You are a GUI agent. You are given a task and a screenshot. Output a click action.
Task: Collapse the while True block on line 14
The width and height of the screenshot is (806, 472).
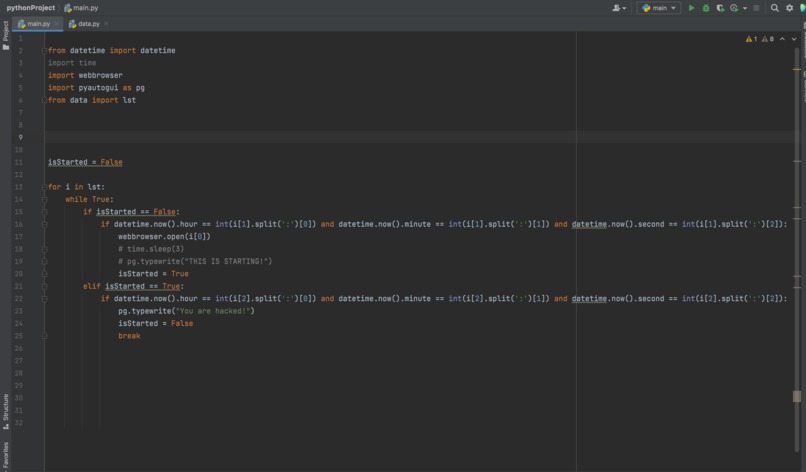click(x=44, y=199)
